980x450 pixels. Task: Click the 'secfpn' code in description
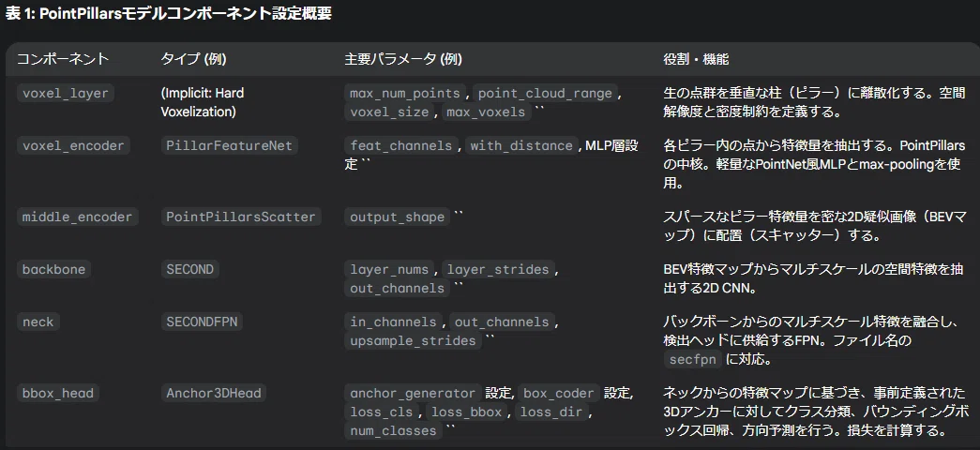pos(693,359)
